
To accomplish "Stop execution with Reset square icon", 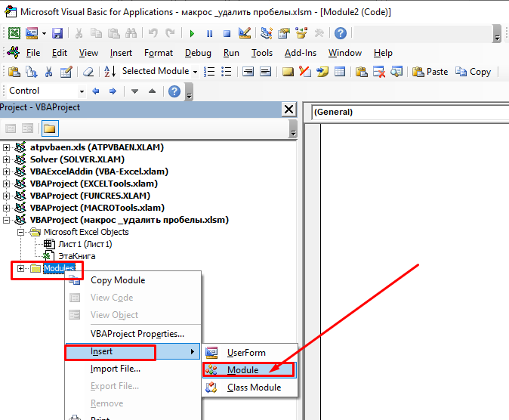I will pos(227,33).
